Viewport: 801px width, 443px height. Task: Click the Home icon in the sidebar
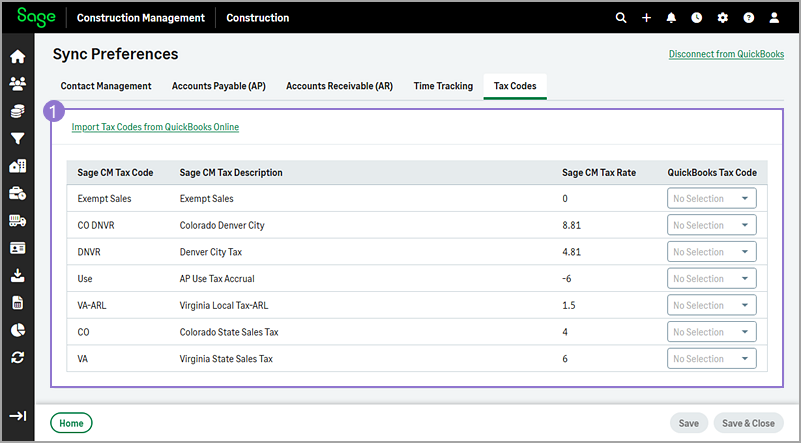[x=17, y=56]
